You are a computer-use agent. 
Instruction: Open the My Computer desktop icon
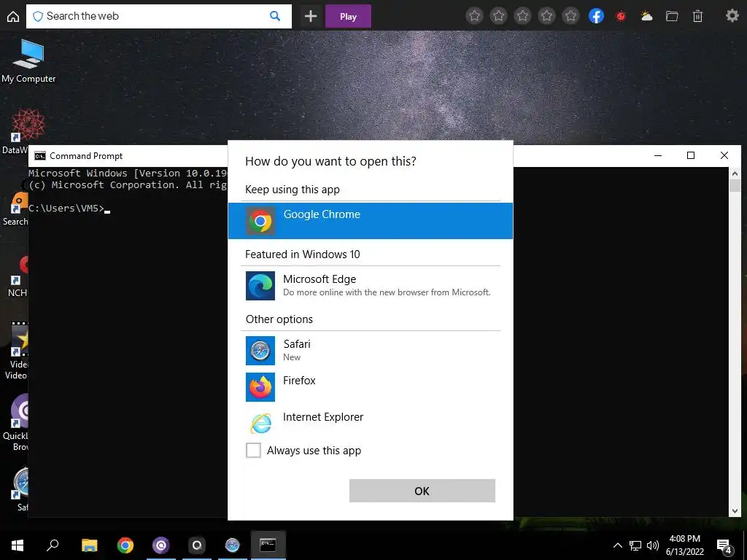coord(28,61)
